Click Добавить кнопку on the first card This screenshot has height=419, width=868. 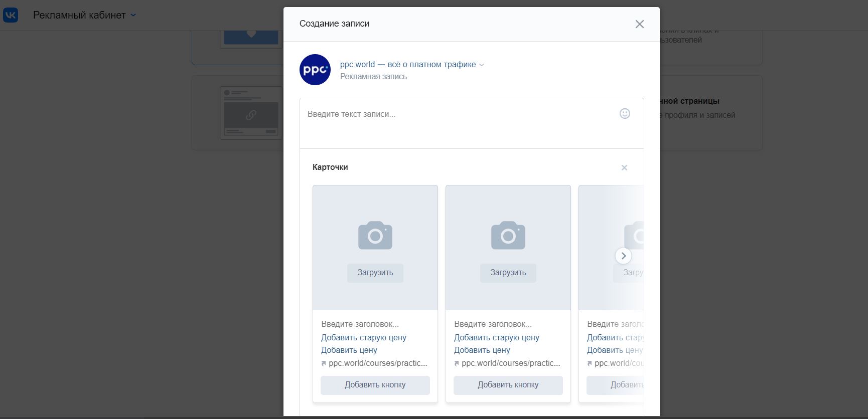[x=375, y=385]
